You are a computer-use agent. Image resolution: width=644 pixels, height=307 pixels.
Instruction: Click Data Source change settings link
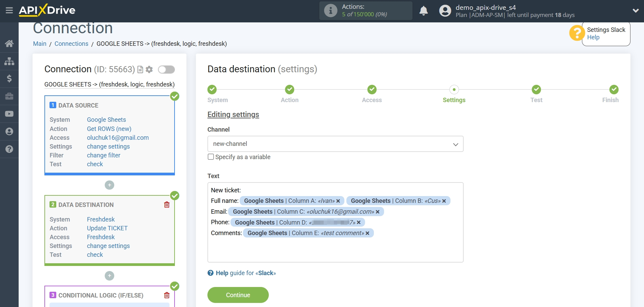coord(108,147)
